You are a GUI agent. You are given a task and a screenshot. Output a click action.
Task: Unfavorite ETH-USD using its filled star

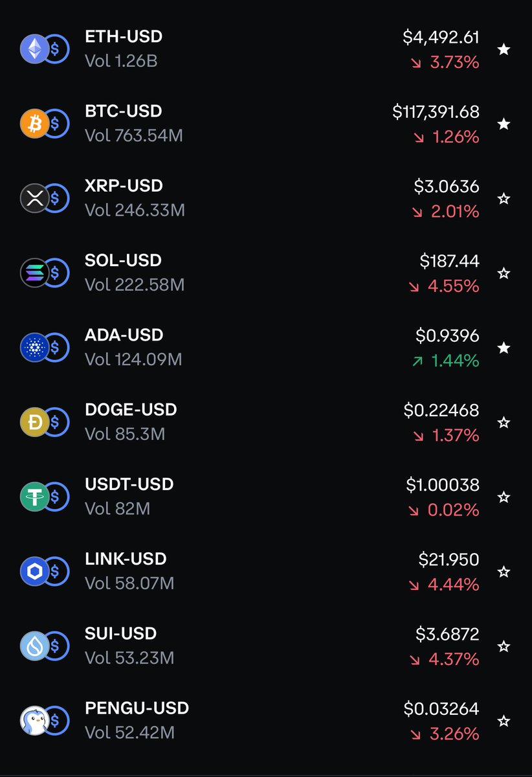pos(504,49)
